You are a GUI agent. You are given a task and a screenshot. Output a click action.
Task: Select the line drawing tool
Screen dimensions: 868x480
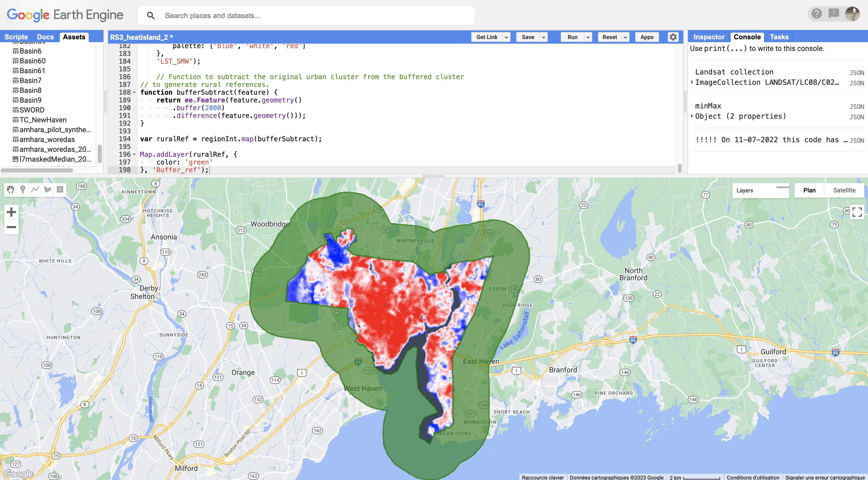(35, 189)
